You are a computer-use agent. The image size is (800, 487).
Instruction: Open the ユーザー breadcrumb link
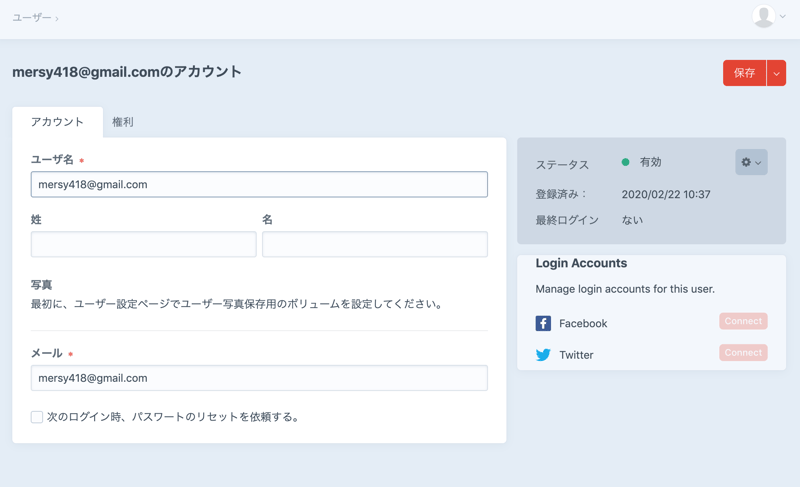(32, 18)
